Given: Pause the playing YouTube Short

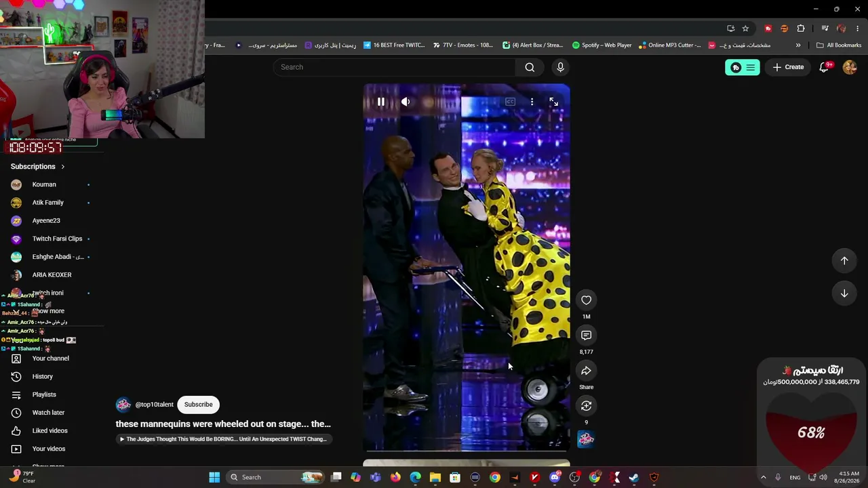Looking at the screenshot, I should click(381, 102).
